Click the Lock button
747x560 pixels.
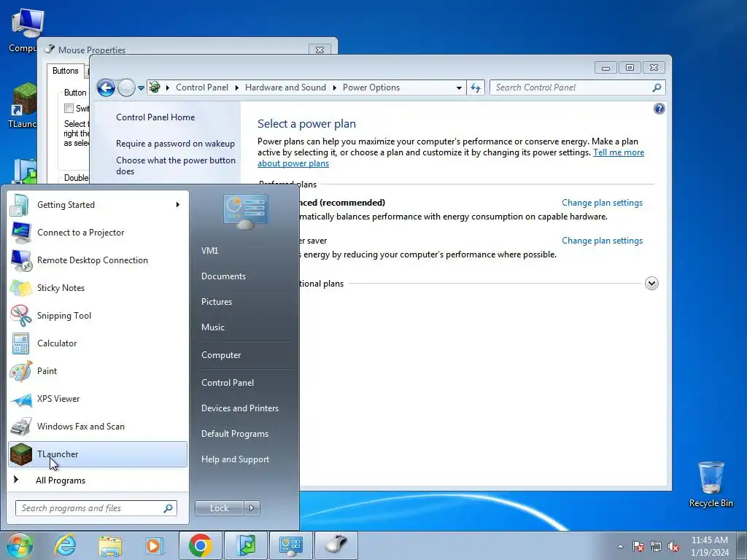[x=219, y=508]
